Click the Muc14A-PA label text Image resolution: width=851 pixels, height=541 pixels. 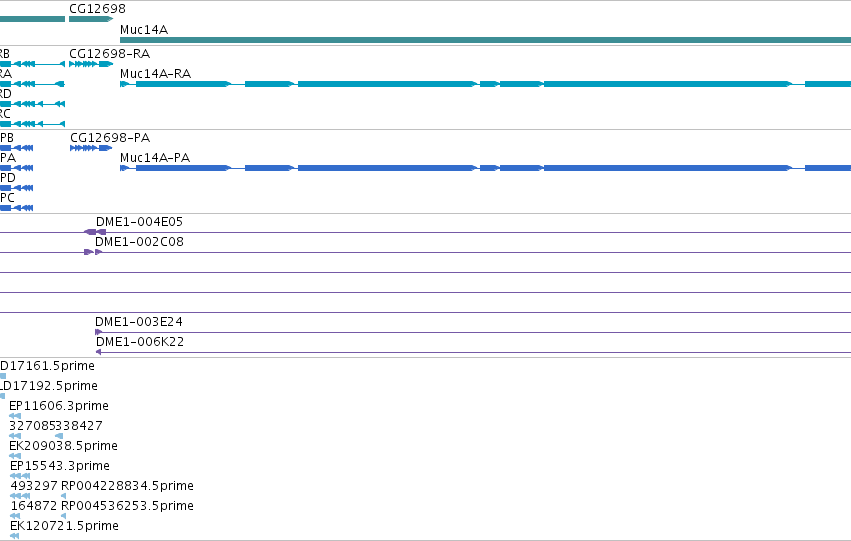(x=155, y=158)
